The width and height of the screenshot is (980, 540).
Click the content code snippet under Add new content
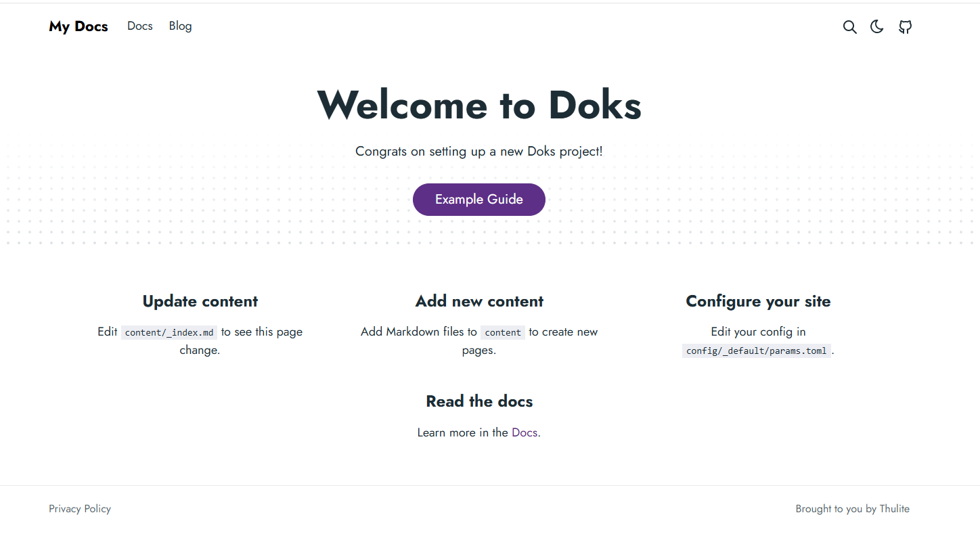503,332
